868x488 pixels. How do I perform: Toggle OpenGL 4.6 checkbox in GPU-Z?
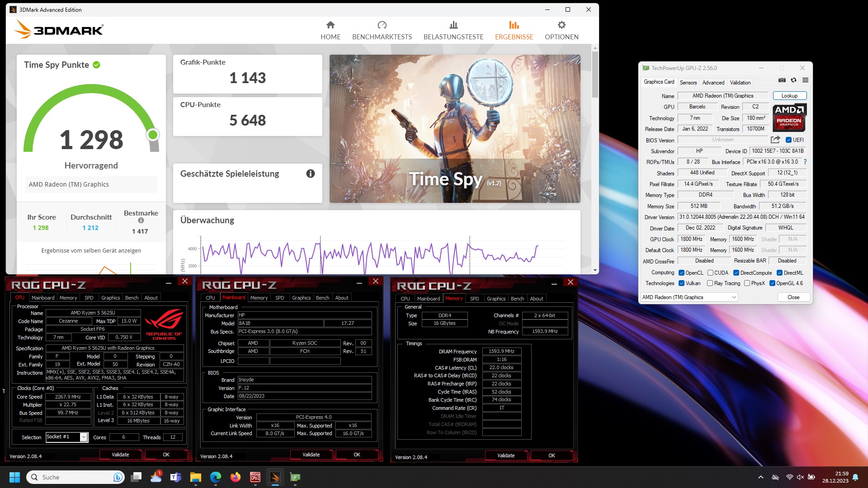point(772,283)
